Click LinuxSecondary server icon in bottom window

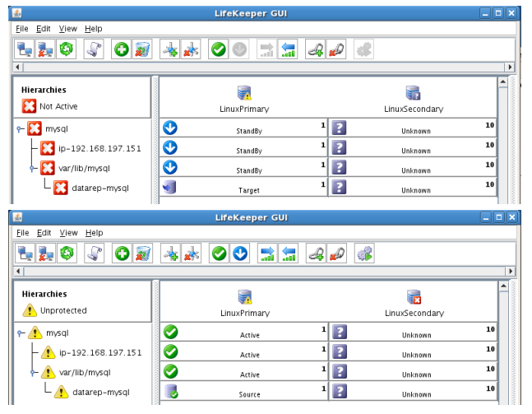pyautogui.click(x=414, y=297)
